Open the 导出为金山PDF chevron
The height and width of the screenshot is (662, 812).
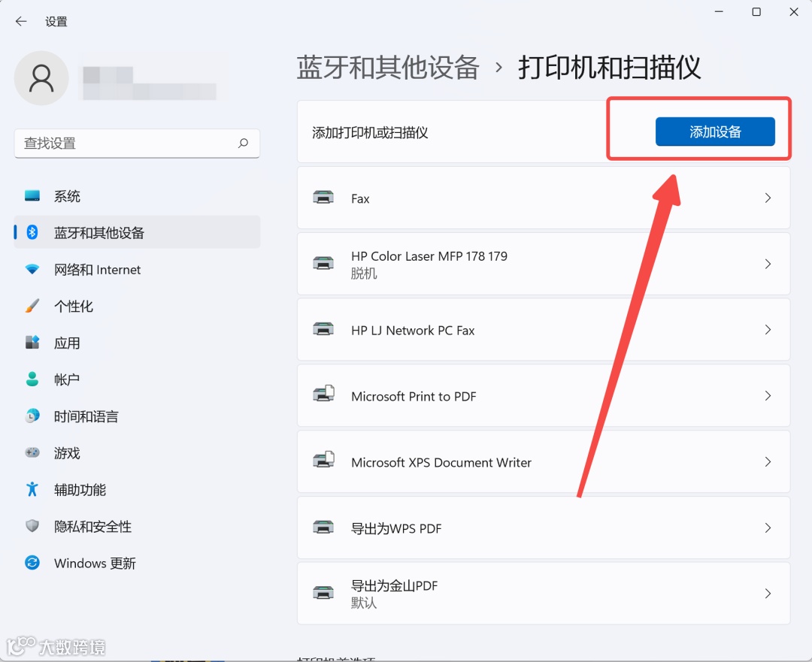pos(768,594)
